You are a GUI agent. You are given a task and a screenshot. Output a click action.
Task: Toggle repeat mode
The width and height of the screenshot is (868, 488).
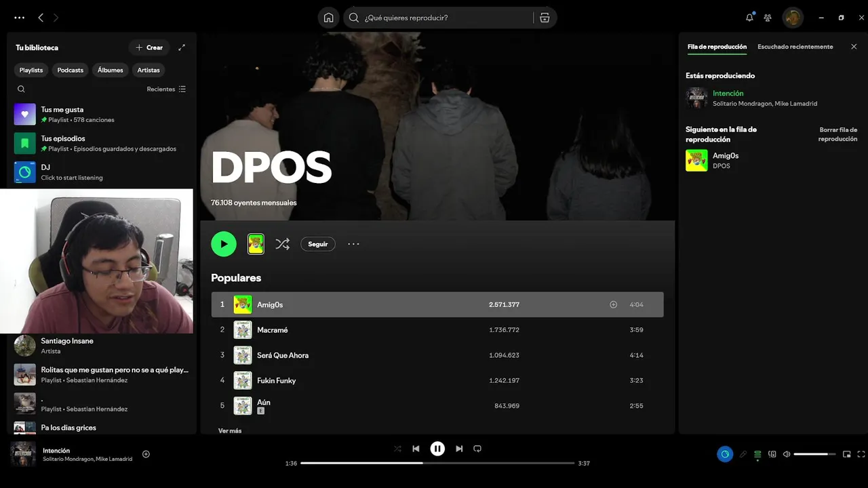pyautogui.click(x=477, y=449)
